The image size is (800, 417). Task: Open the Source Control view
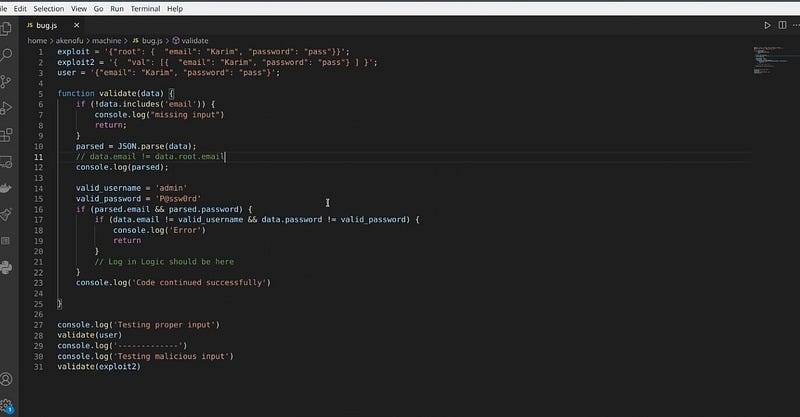(x=7, y=82)
